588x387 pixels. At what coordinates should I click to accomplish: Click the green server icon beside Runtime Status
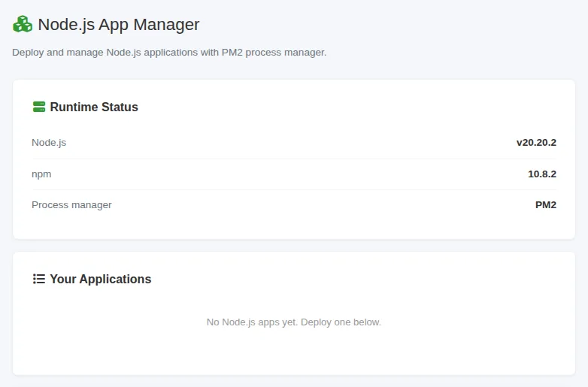[x=39, y=107]
